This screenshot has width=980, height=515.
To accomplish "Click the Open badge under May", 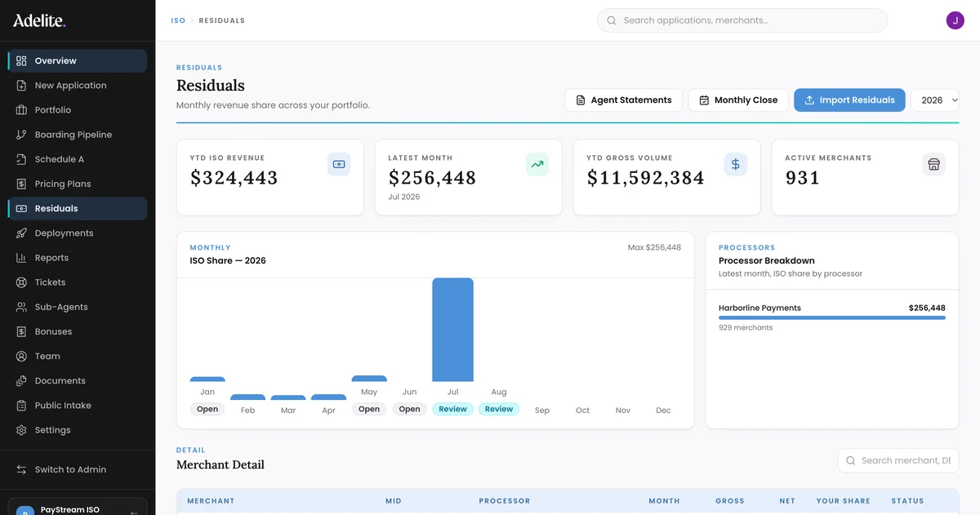I will click(369, 409).
